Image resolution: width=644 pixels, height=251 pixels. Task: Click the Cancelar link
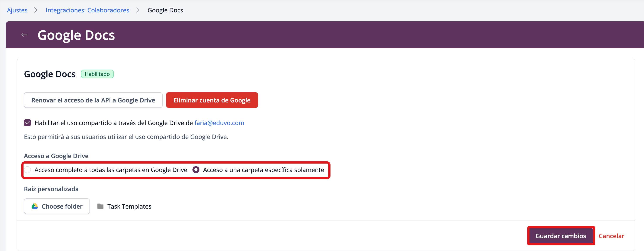click(x=611, y=236)
